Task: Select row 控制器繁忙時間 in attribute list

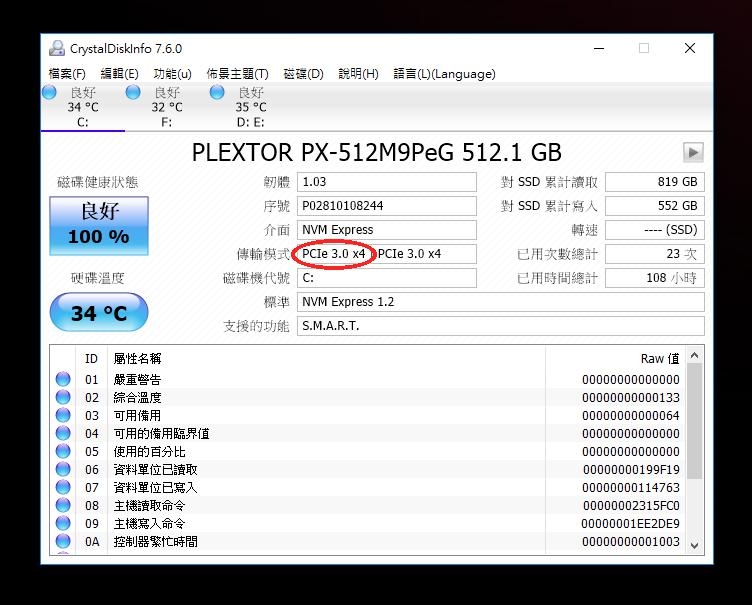Action: [x=368, y=541]
